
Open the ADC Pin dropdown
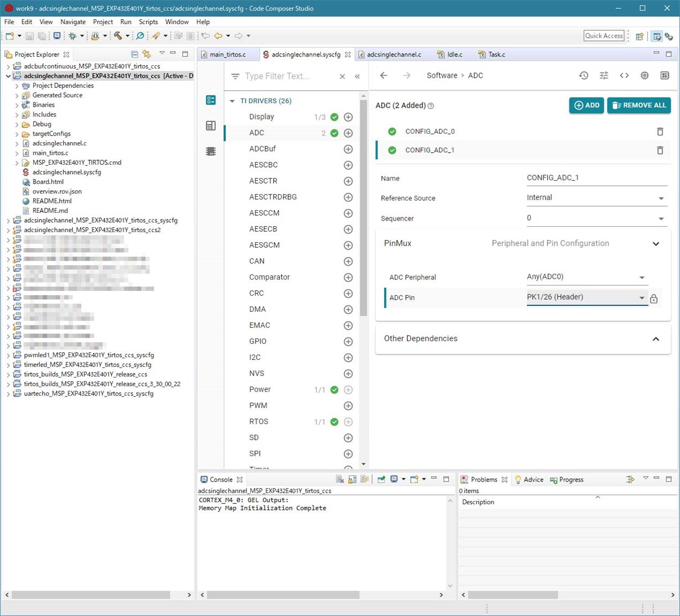click(586, 297)
